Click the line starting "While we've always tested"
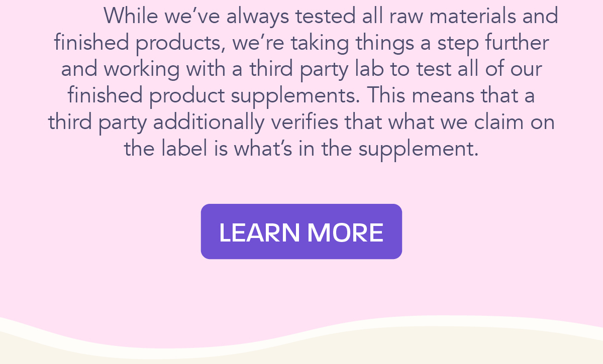Screen dimensions: 603x364 click(x=331, y=17)
